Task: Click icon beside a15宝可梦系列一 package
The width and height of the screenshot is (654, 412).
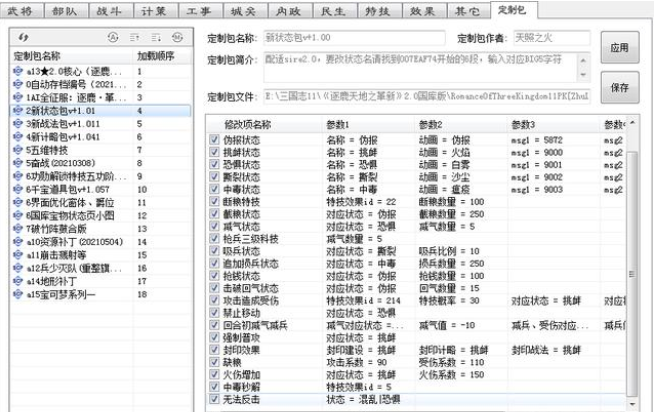Action: coord(18,295)
